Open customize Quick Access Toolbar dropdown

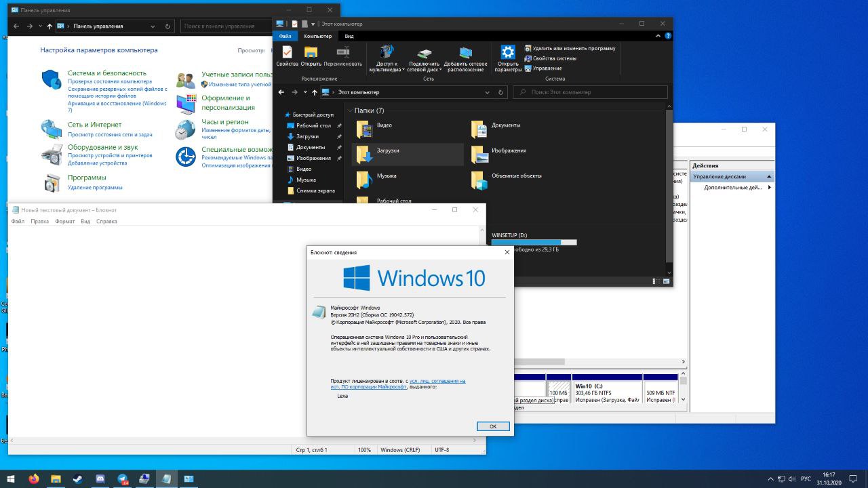pos(313,24)
